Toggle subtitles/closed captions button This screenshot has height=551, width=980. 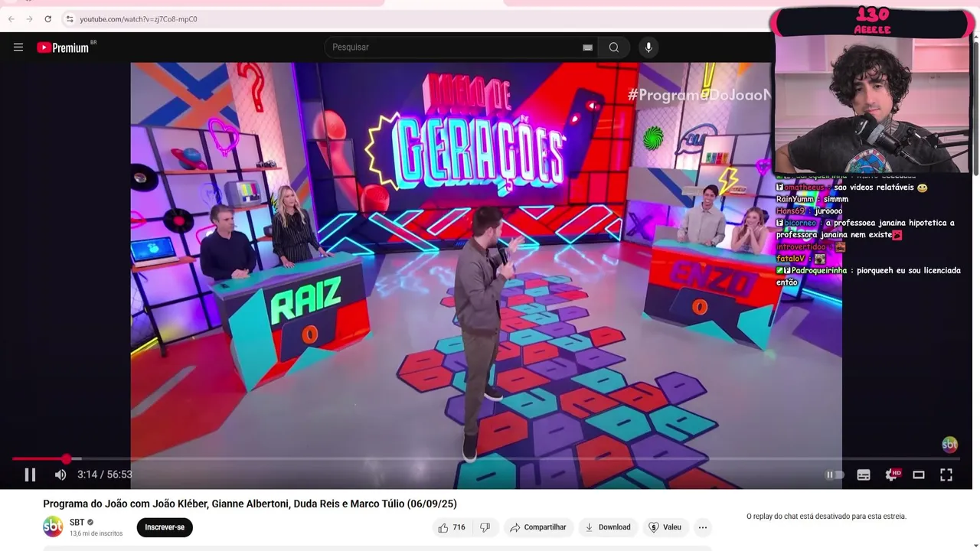point(864,474)
